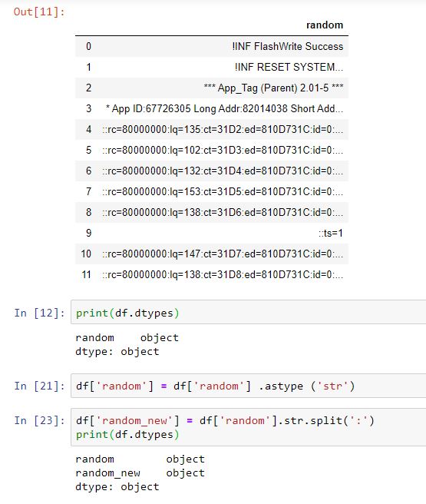Click the final 'dtype: object' output line
This screenshot has width=426, height=504.
(117, 486)
